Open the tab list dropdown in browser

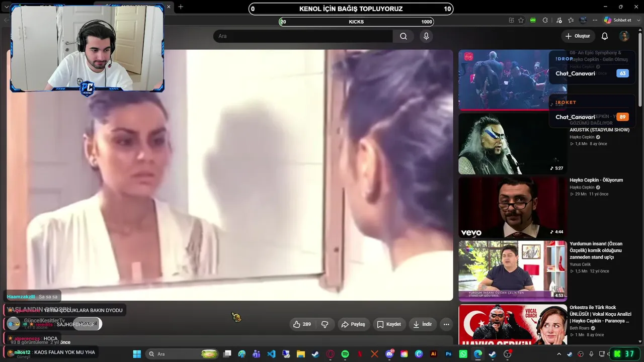7,7
